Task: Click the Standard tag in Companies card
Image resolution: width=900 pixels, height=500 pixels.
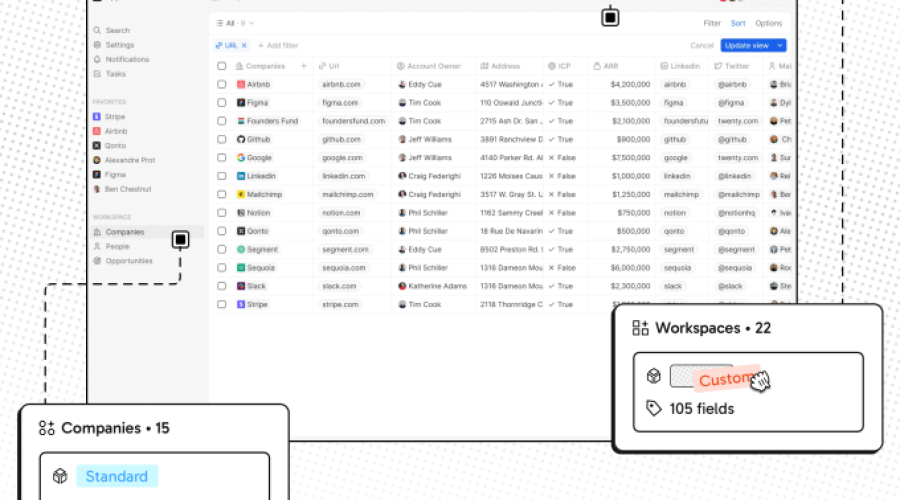Action: pyautogui.click(x=117, y=476)
